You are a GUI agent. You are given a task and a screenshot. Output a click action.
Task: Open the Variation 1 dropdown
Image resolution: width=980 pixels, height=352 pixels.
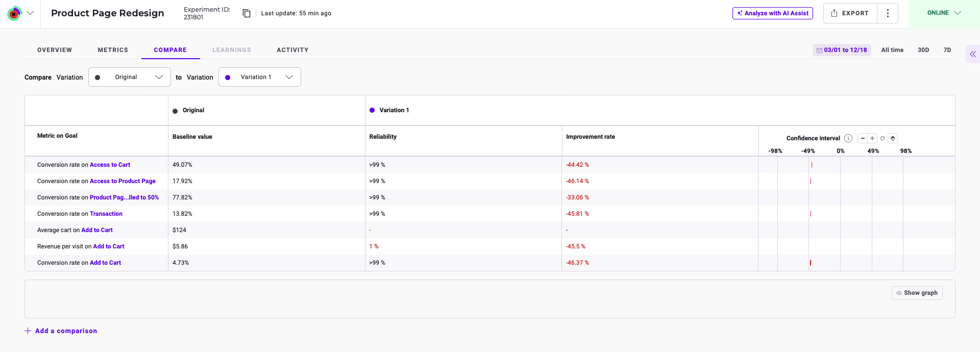(260, 77)
